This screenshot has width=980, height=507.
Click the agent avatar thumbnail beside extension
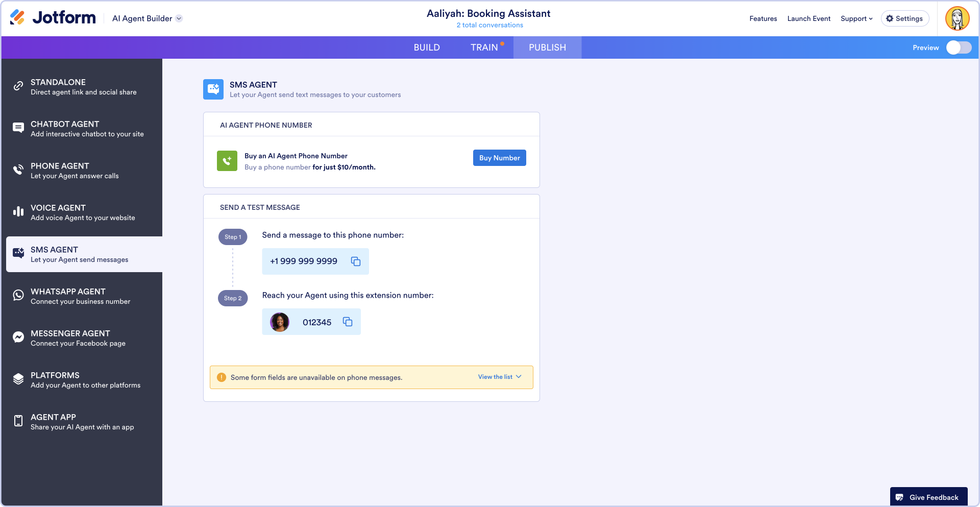(x=280, y=322)
